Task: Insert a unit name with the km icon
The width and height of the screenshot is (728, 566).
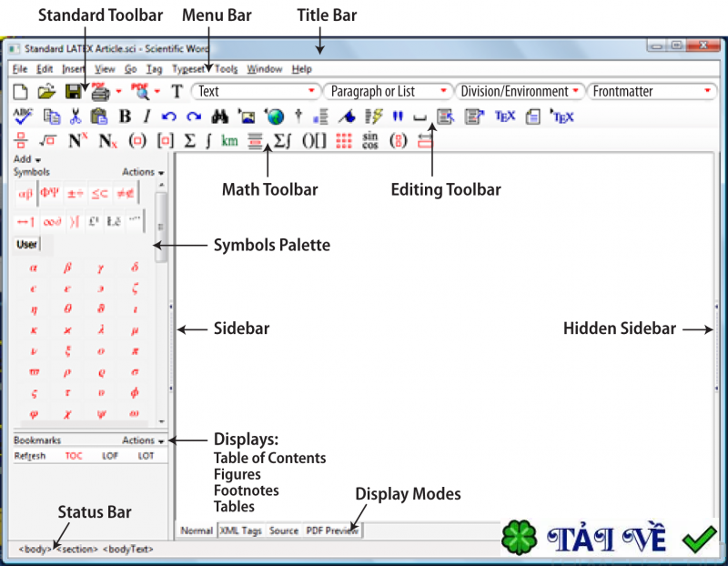Action: (229, 140)
